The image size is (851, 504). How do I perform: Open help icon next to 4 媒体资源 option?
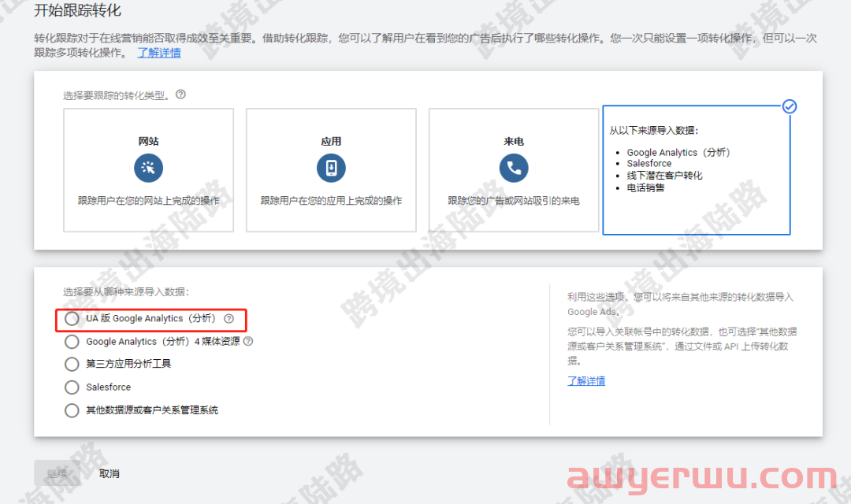point(248,341)
